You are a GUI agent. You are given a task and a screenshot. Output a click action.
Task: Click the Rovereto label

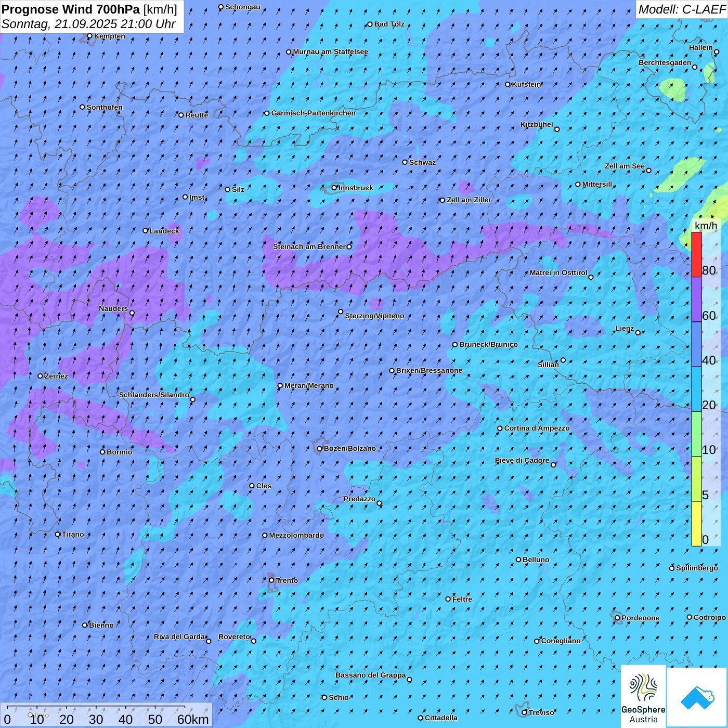[234, 637]
